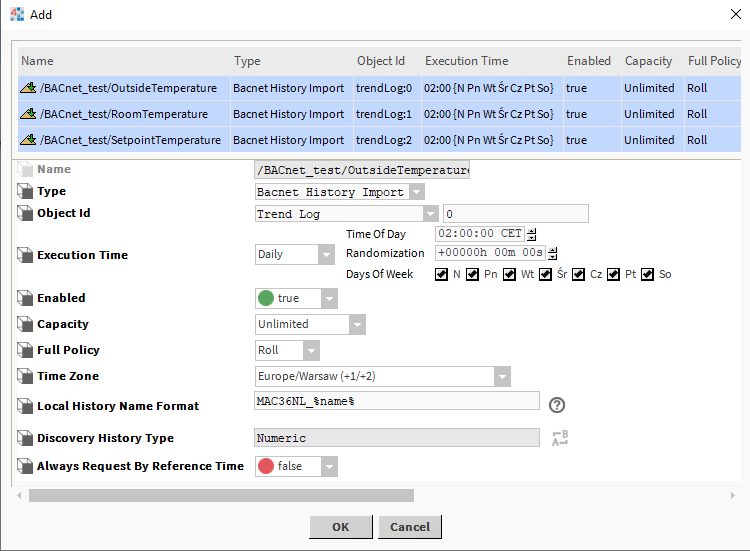Click the Time Zone property icon

coord(25,376)
